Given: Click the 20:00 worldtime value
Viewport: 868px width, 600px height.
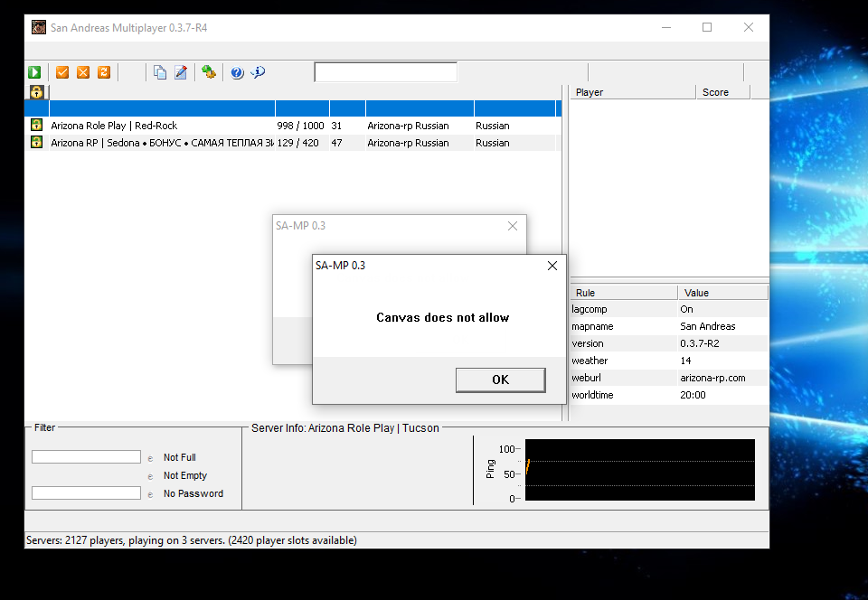Looking at the screenshot, I should point(693,395).
